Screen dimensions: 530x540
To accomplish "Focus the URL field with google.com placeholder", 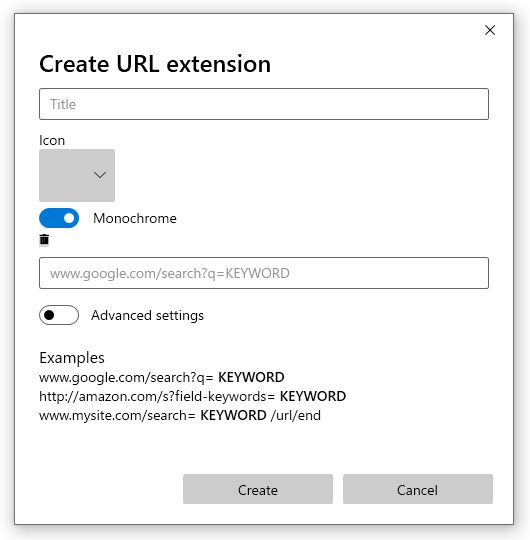I will click(264, 273).
